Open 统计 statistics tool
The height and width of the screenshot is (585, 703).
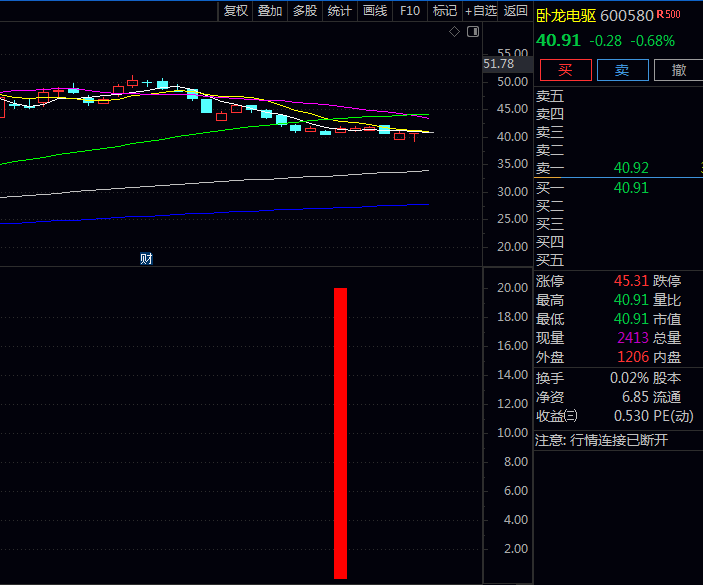[x=339, y=11]
